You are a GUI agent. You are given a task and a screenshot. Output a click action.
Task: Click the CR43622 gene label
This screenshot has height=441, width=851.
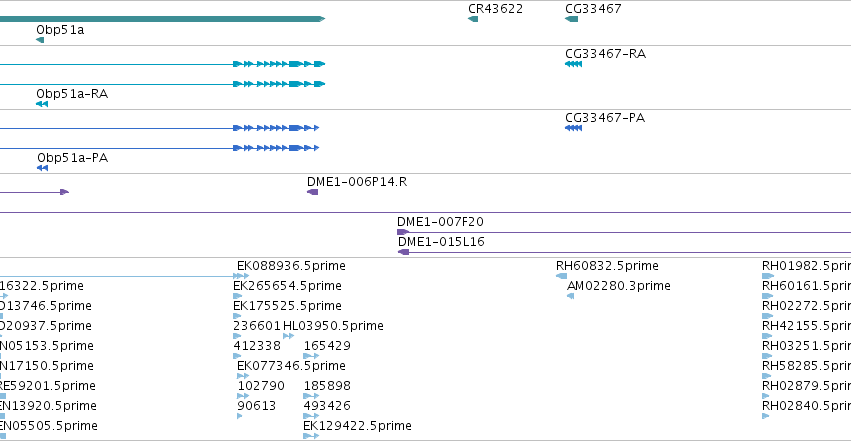click(496, 9)
